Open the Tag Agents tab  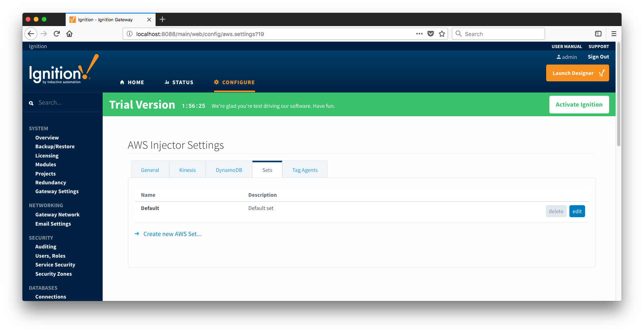point(305,170)
